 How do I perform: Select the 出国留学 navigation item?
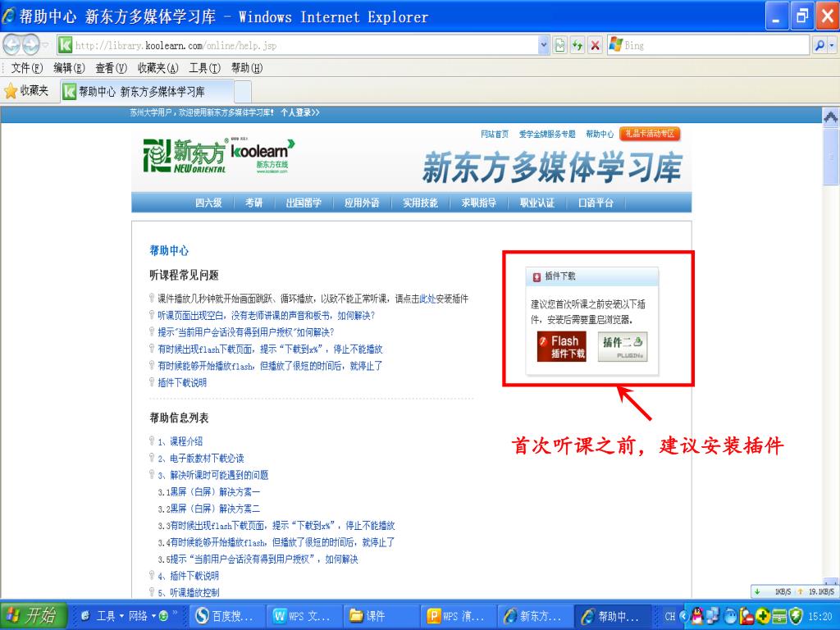tap(304, 203)
